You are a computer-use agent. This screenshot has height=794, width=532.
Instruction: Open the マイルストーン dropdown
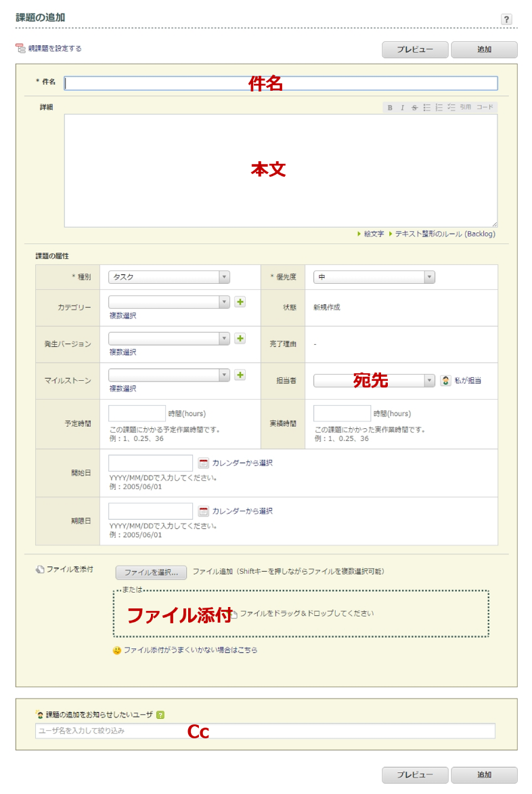169,375
